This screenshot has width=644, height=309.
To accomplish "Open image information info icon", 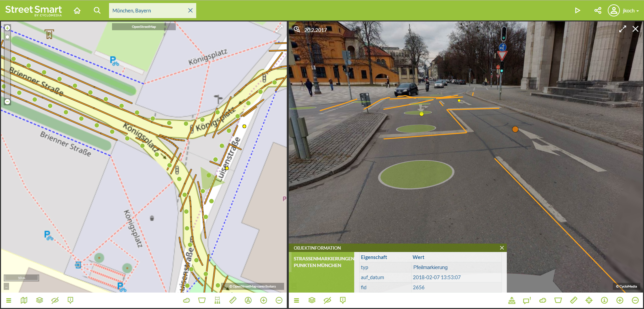I will click(x=604, y=300).
